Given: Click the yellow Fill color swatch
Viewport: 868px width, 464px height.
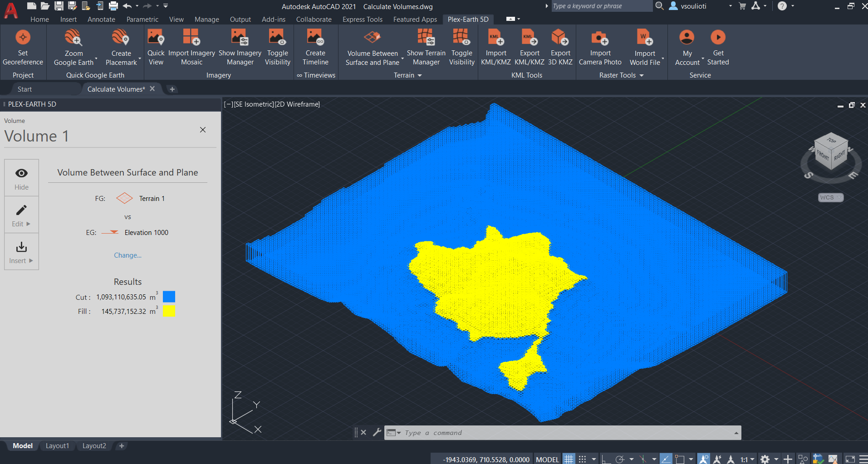Looking at the screenshot, I should point(169,311).
